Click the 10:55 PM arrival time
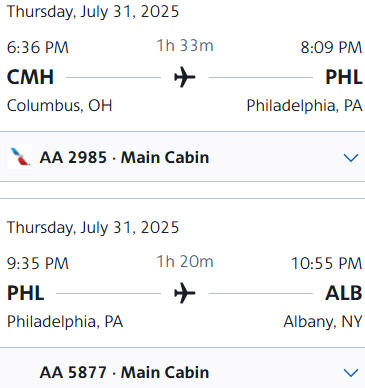The height and width of the screenshot is (388, 365). [x=326, y=263]
